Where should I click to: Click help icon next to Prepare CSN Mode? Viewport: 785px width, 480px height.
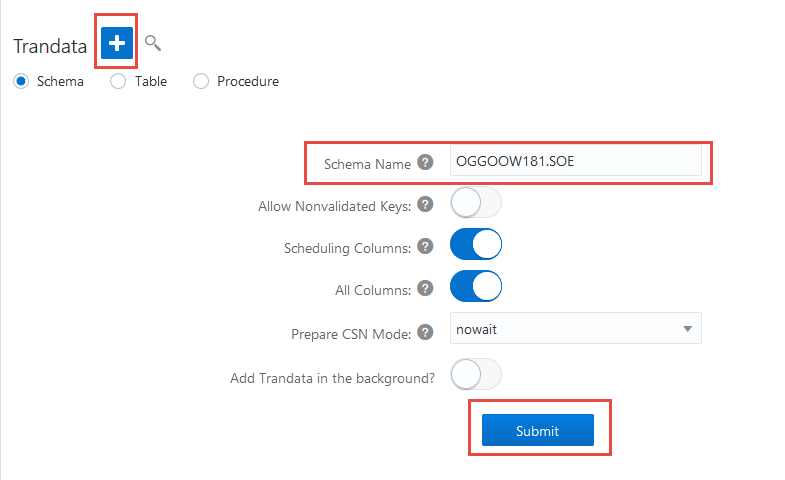[x=425, y=332]
